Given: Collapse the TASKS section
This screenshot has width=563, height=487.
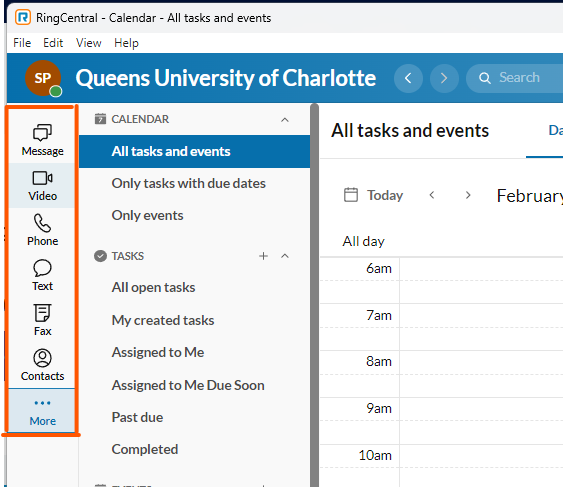Looking at the screenshot, I should pos(285,256).
